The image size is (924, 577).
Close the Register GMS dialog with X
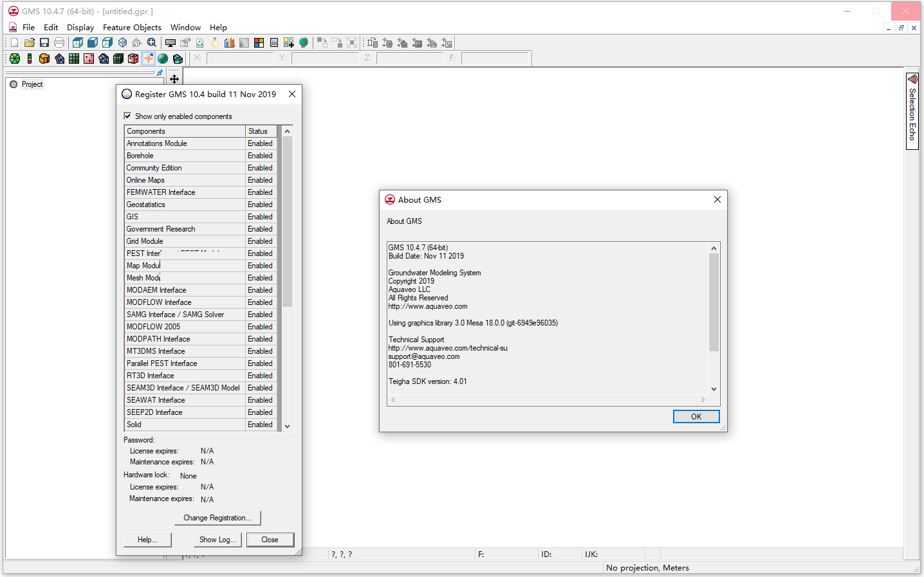point(292,94)
